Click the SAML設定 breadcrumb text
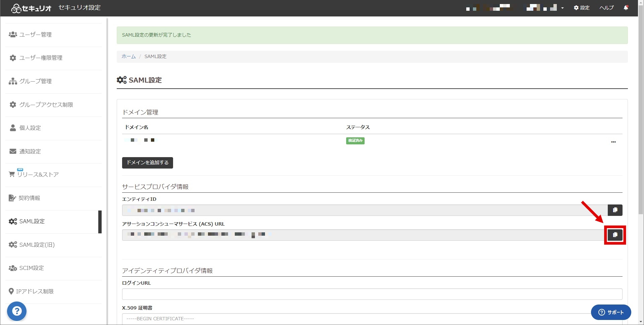Screen dimensions: 644x325 155,56
